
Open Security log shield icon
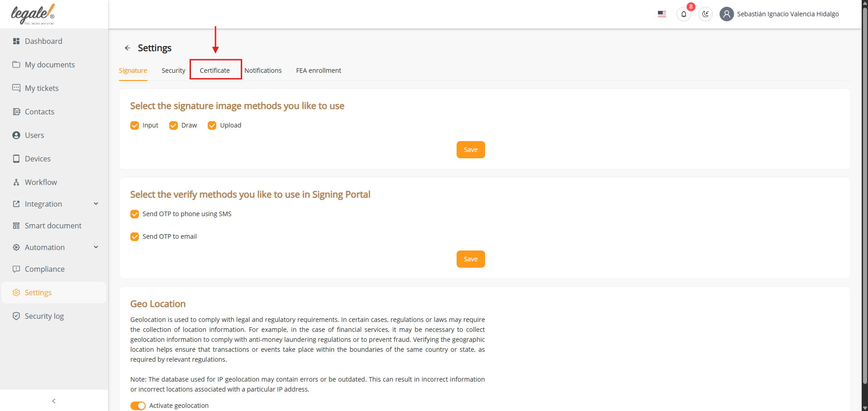(x=16, y=316)
